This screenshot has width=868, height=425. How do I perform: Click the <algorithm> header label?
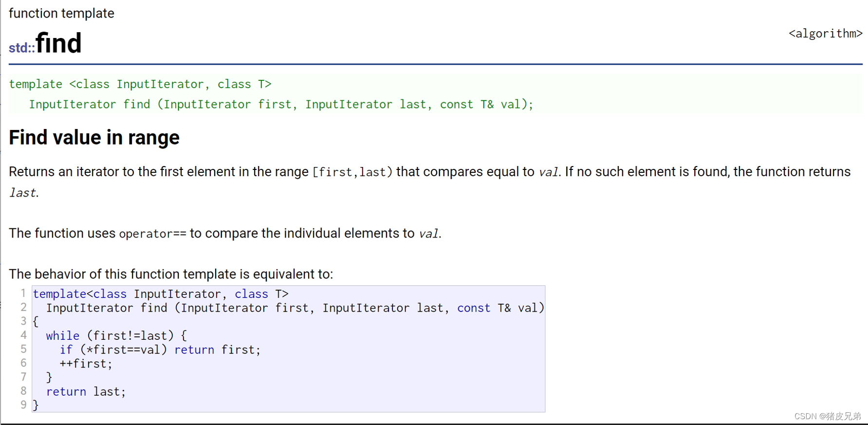coord(826,34)
